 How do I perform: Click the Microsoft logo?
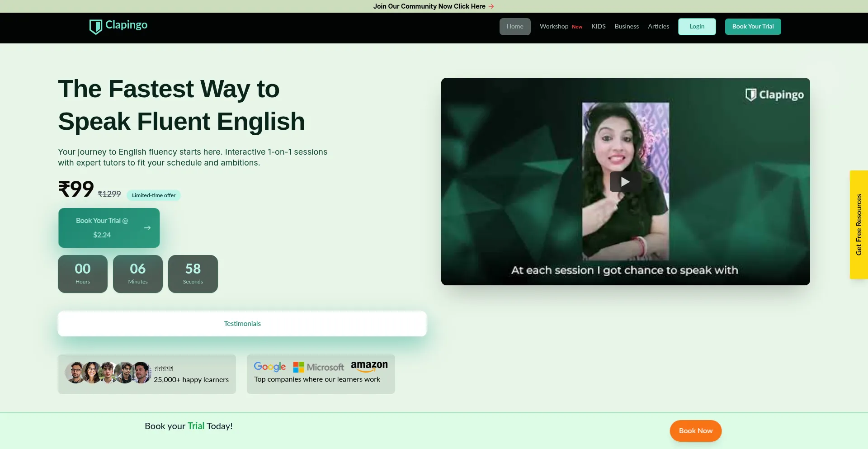[x=319, y=367]
